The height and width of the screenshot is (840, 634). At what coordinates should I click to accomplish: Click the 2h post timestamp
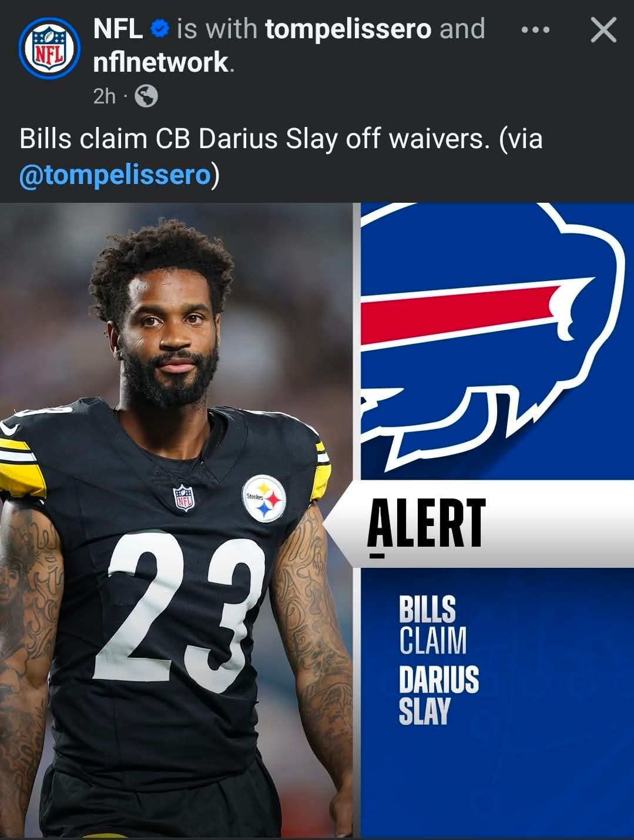(104, 96)
